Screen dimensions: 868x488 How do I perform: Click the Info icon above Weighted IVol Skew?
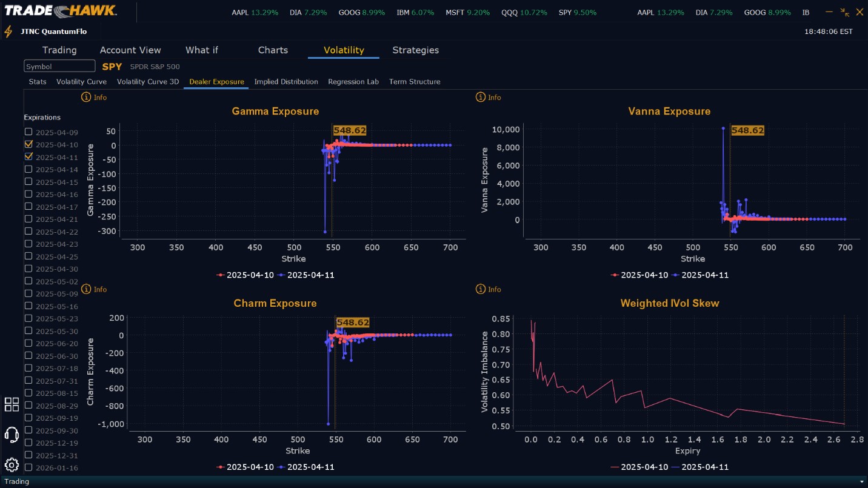click(x=481, y=289)
